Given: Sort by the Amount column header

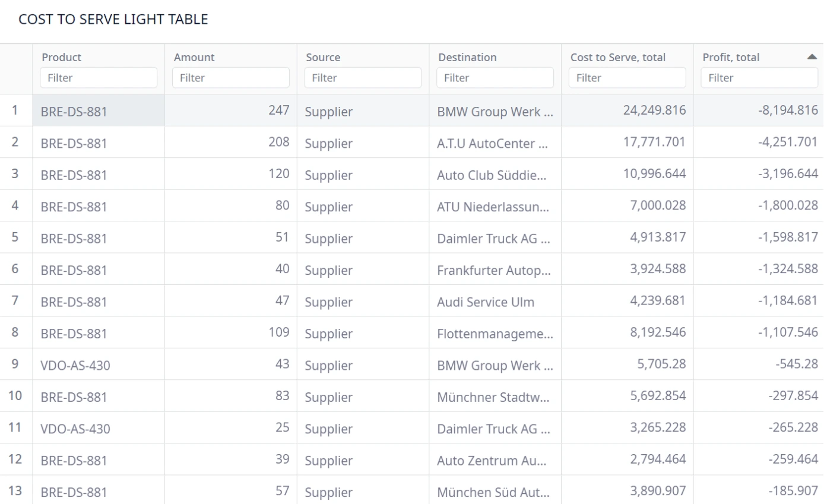Looking at the screenshot, I should coord(194,58).
